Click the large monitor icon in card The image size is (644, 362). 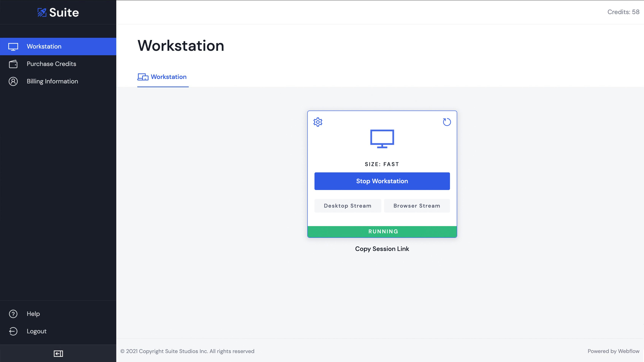click(382, 139)
